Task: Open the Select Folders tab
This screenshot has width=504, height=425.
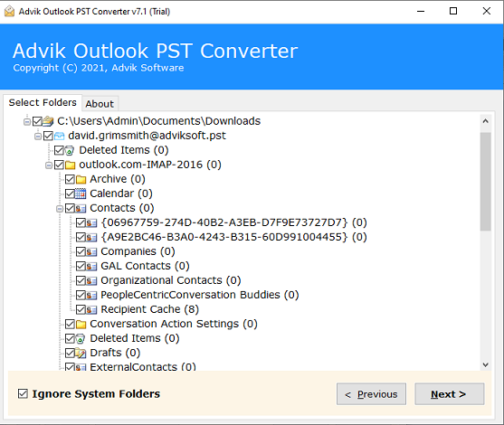Action: (43, 102)
